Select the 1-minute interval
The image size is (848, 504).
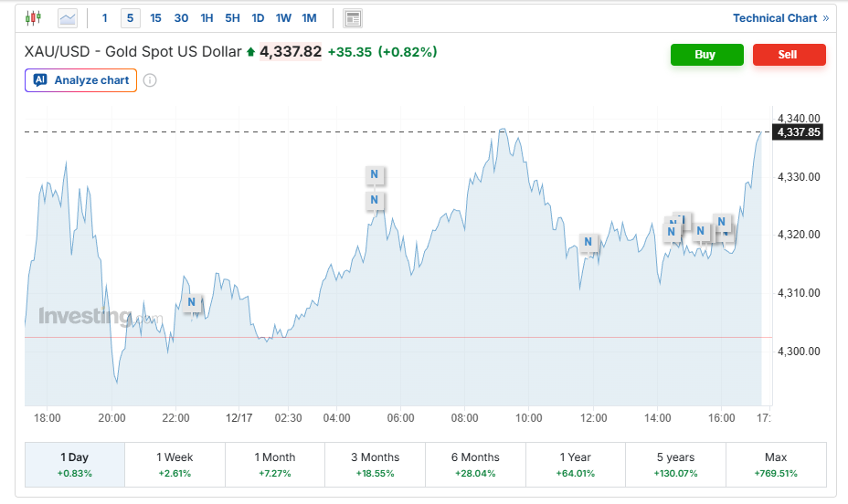pyautogui.click(x=104, y=17)
